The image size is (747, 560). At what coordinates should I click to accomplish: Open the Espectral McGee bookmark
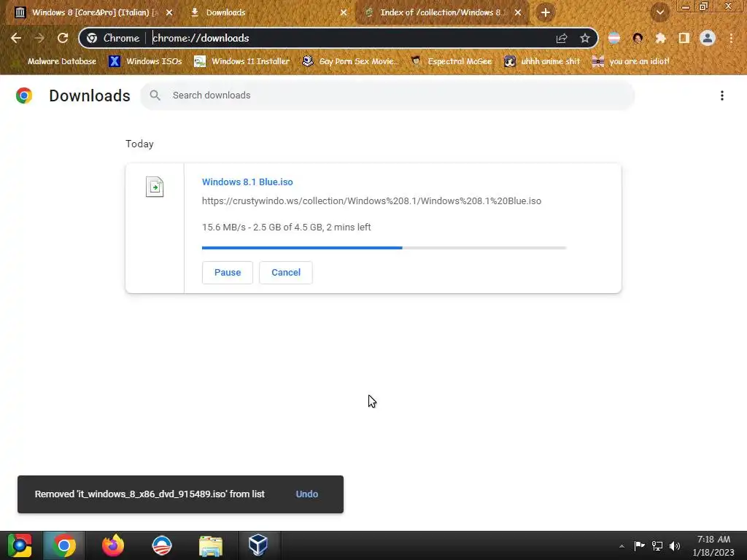(x=451, y=61)
